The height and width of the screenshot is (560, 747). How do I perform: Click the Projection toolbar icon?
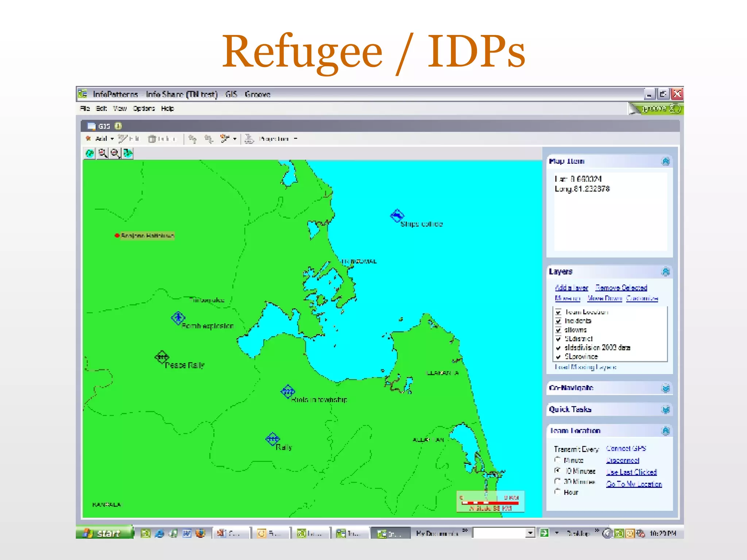click(x=249, y=139)
